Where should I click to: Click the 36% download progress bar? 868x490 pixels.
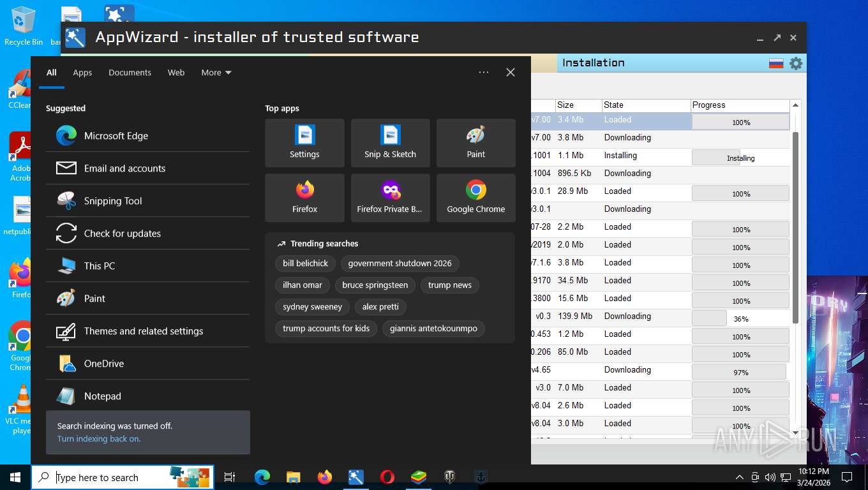coord(740,318)
